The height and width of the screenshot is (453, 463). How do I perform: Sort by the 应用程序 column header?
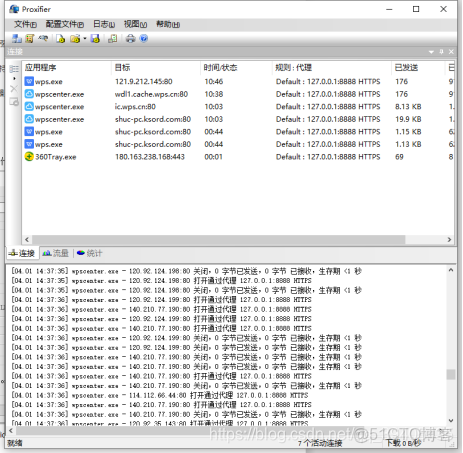point(66,68)
